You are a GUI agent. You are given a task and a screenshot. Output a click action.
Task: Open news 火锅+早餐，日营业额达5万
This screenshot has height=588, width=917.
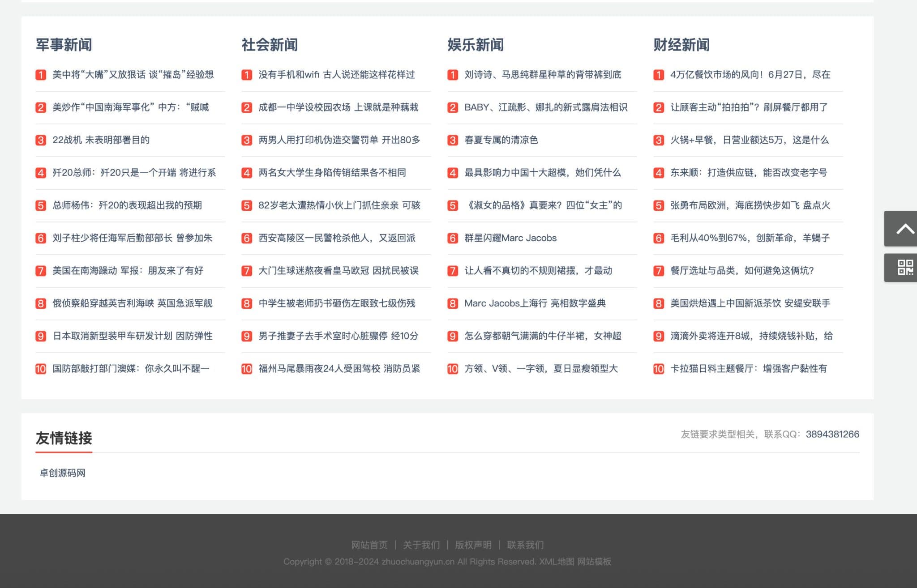point(750,140)
